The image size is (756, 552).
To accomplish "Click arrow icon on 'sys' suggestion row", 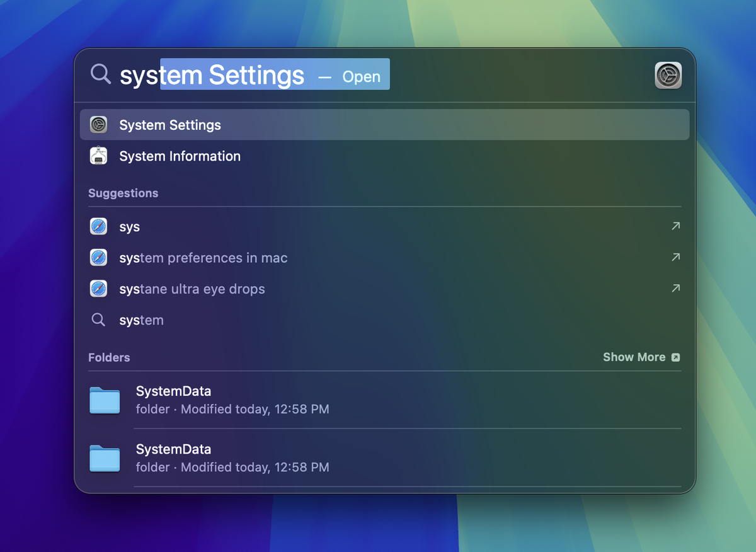I will pos(675,226).
